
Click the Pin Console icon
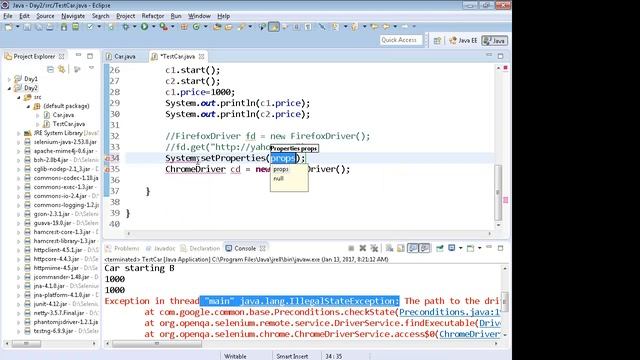point(440,248)
